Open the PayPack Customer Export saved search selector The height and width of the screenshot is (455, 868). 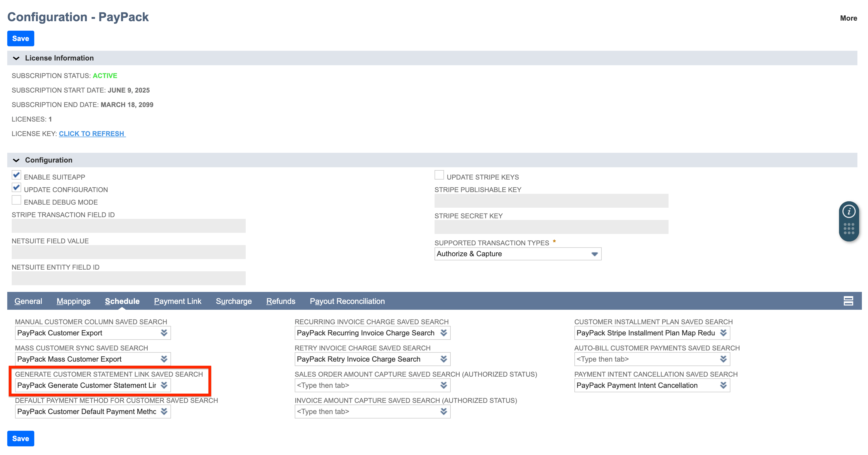(164, 333)
